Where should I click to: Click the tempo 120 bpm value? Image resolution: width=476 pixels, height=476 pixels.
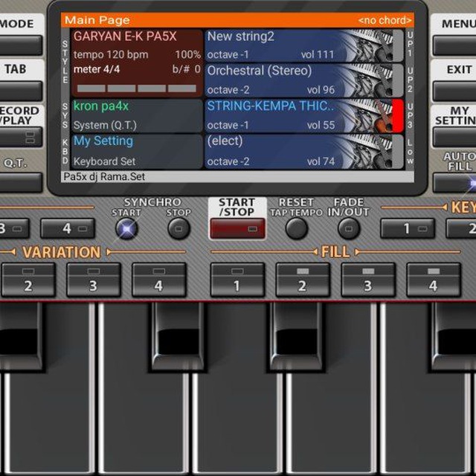[111, 54]
